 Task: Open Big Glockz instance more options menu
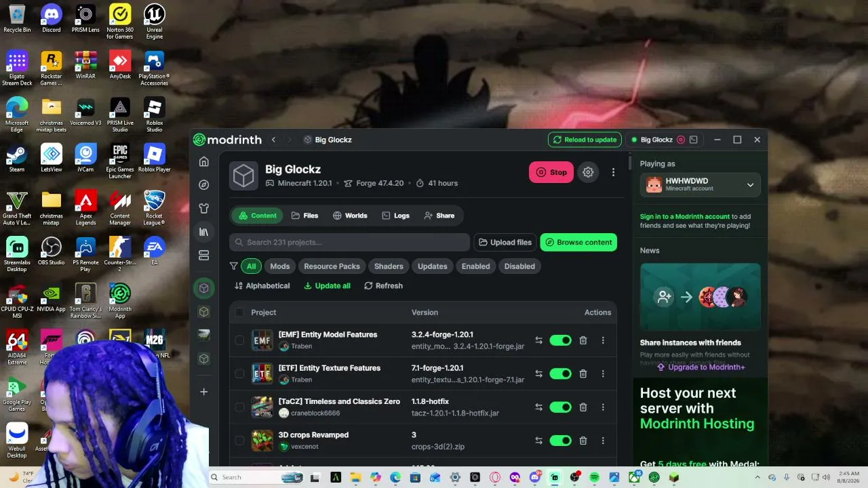(x=613, y=172)
